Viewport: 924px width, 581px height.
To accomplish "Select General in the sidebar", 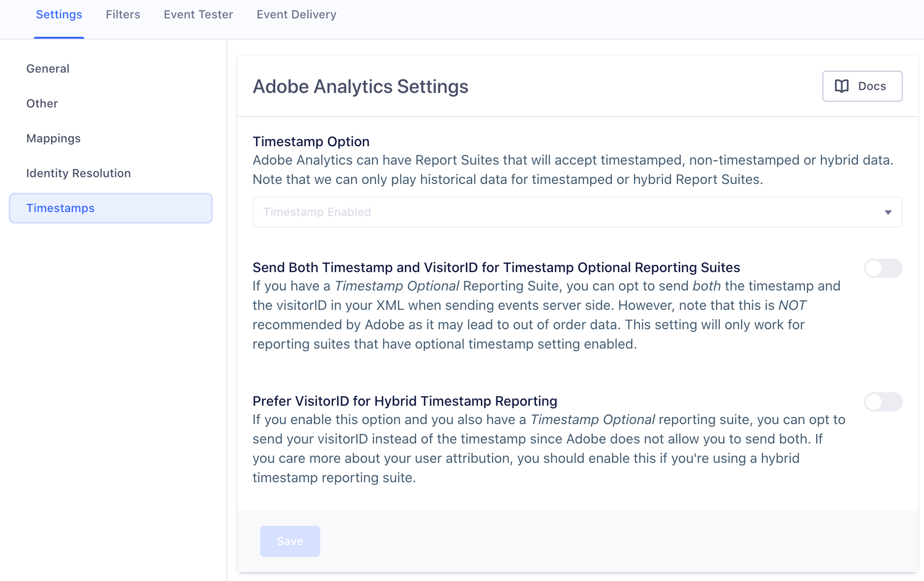I will (x=48, y=68).
